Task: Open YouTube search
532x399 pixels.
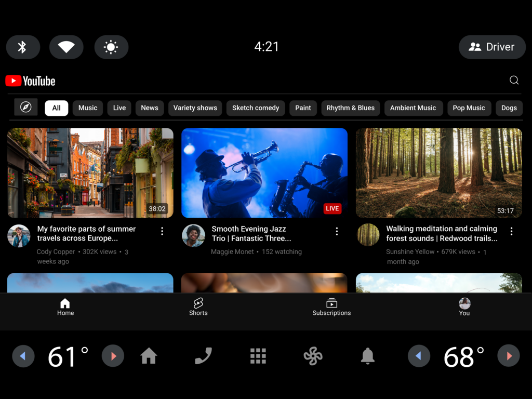Action: (x=514, y=80)
